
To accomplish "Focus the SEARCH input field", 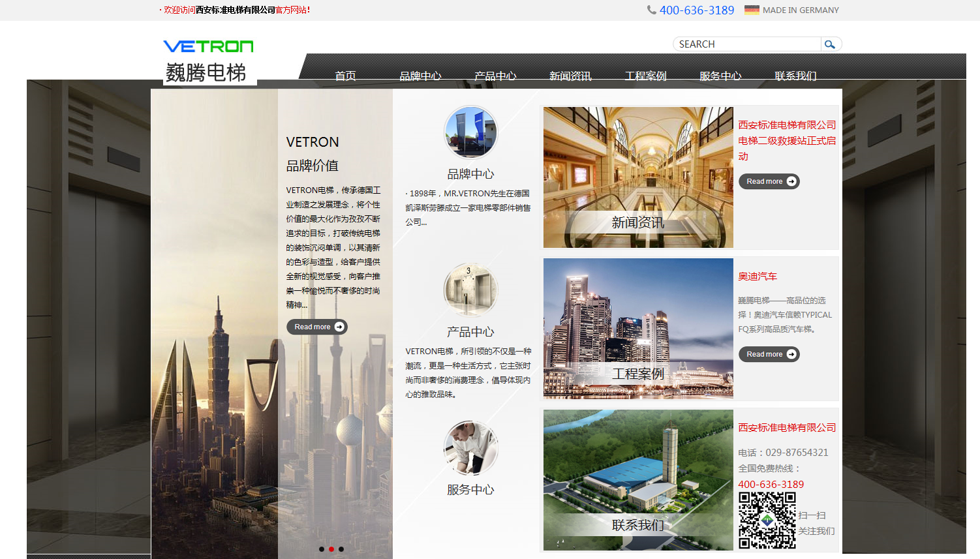I will (x=748, y=44).
